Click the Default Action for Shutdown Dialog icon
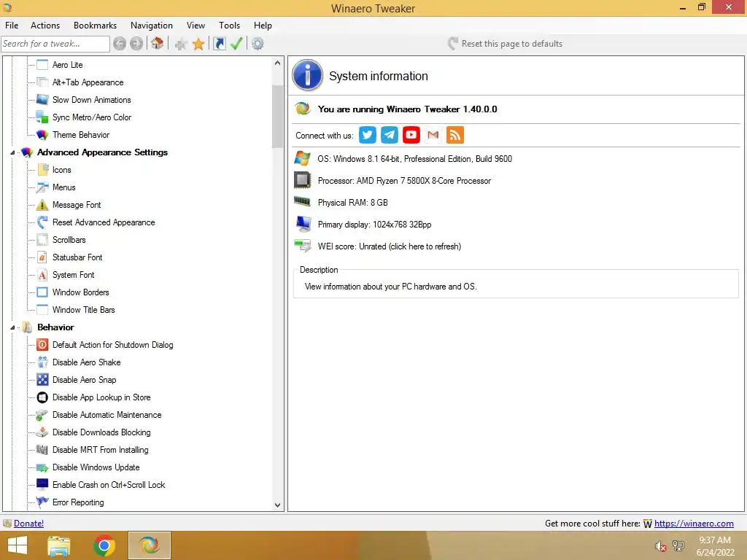The image size is (747, 560). tap(42, 345)
